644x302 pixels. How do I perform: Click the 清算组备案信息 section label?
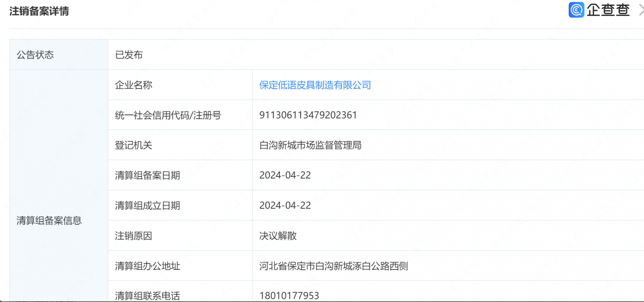[49, 221]
